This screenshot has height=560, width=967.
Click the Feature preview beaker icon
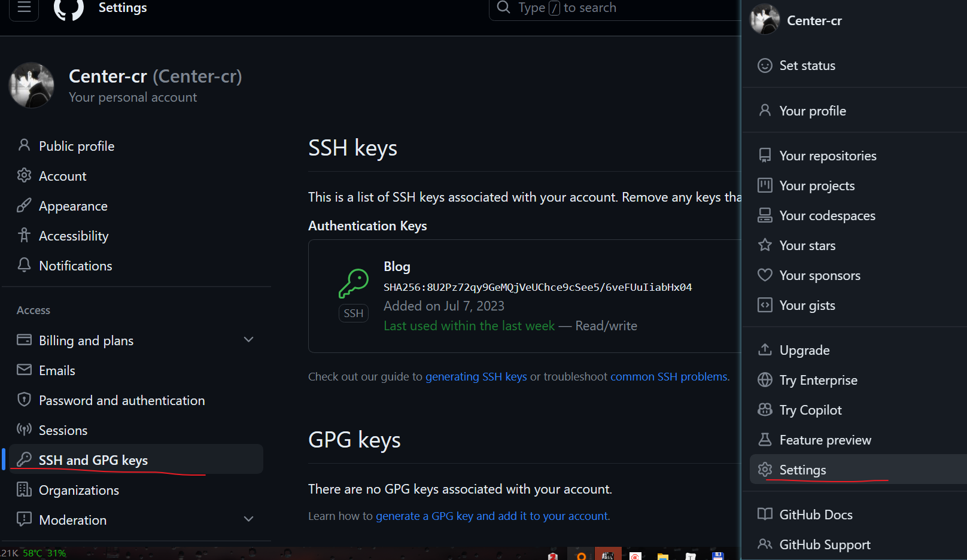pyautogui.click(x=765, y=440)
